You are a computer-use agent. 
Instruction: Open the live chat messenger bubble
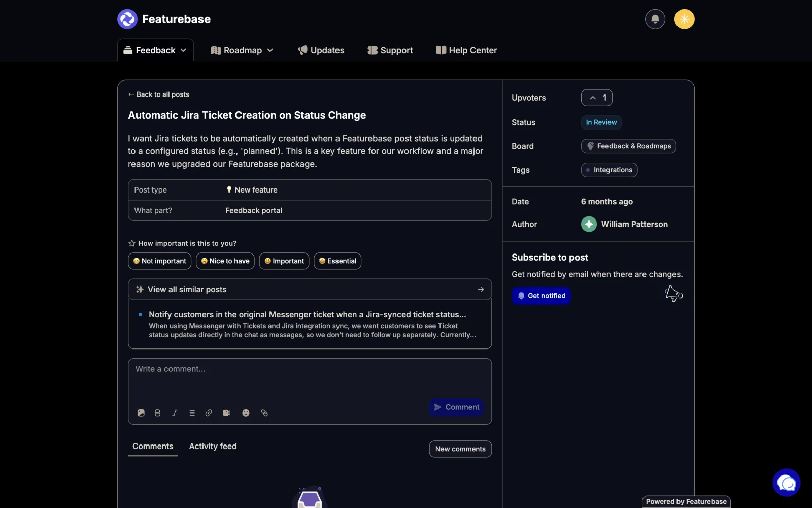(787, 483)
